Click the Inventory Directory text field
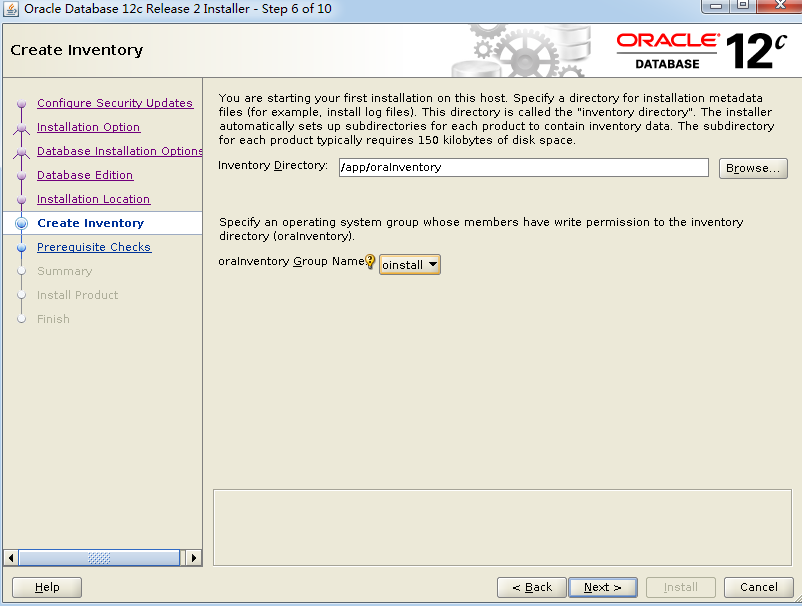This screenshot has height=606, width=802. click(523, 167)
